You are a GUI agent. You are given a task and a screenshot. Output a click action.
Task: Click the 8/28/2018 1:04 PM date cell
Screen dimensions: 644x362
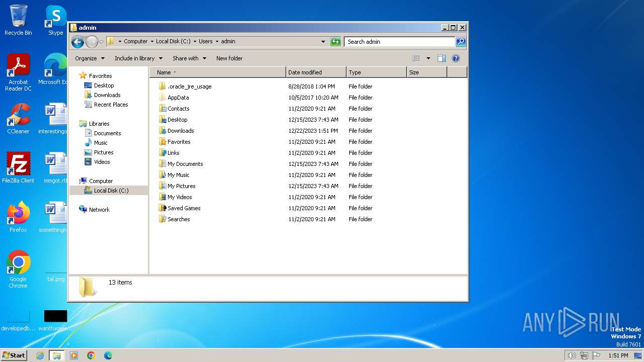[x=311, y=86]
